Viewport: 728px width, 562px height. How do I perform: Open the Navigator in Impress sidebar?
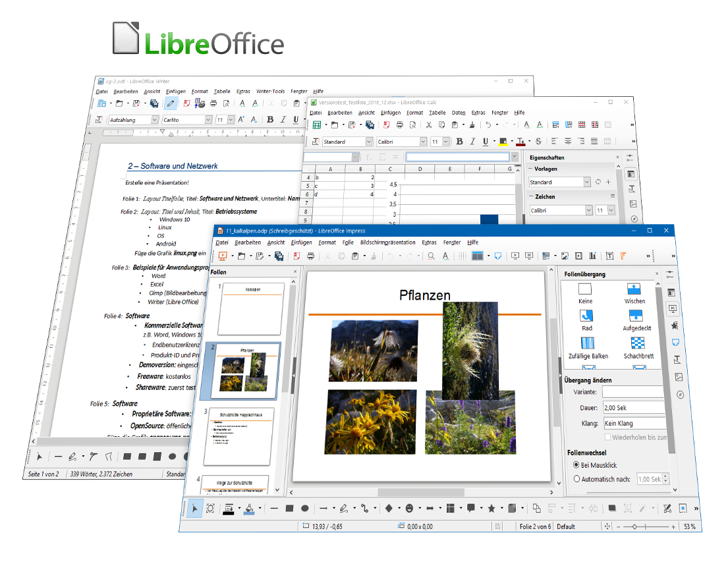(680, 395)
